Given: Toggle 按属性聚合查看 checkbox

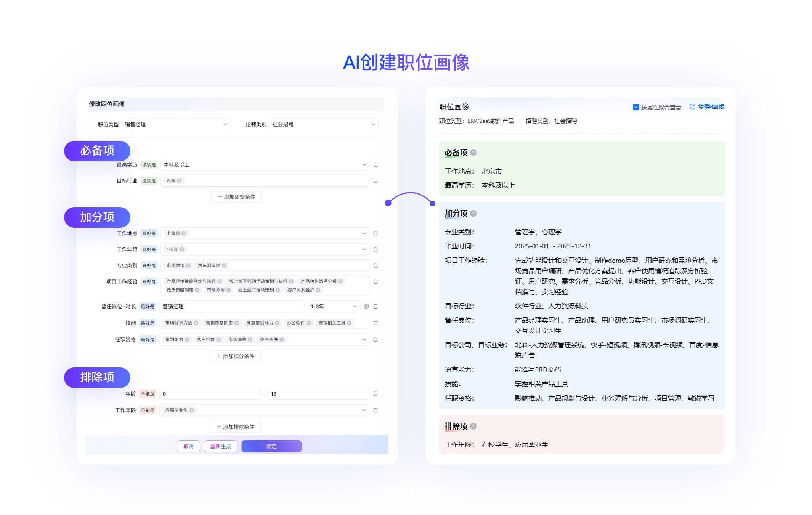Looking at the screenshot, I should (x=635, y=107).
